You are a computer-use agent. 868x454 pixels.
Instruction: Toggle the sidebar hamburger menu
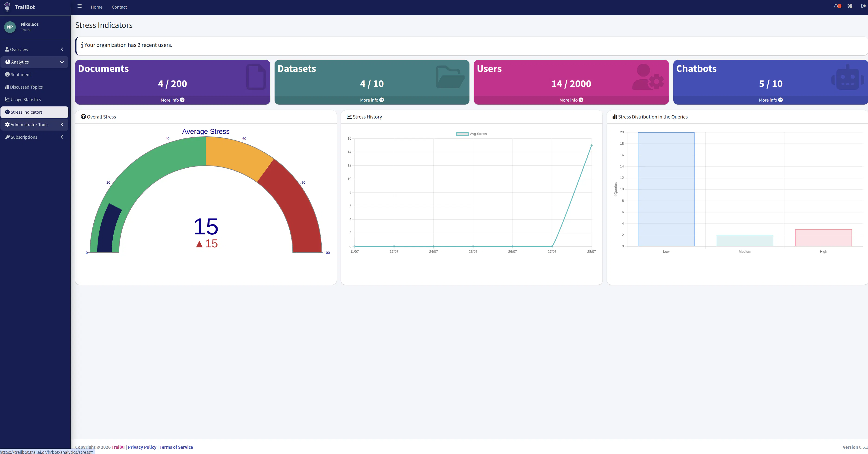(79, 6)
